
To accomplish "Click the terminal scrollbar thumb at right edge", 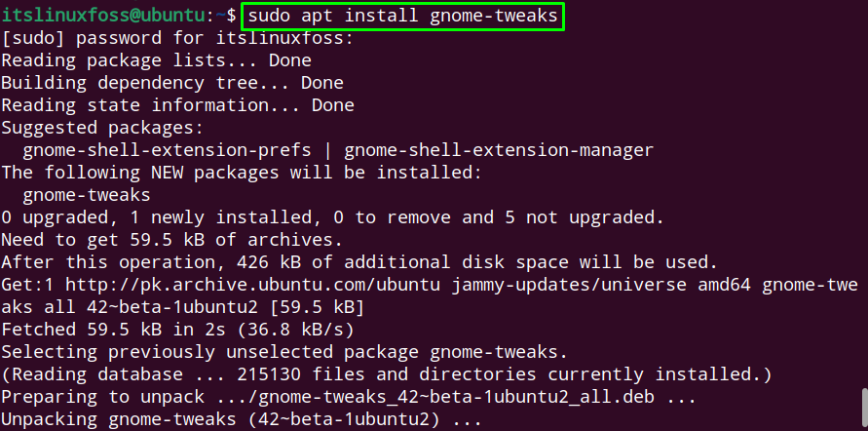I will 864,409.
